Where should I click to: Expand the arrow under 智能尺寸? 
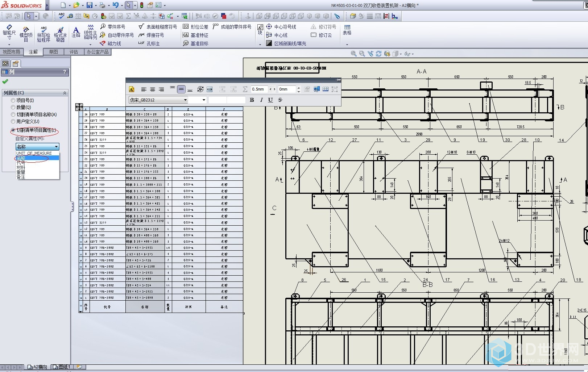(9, 45)
